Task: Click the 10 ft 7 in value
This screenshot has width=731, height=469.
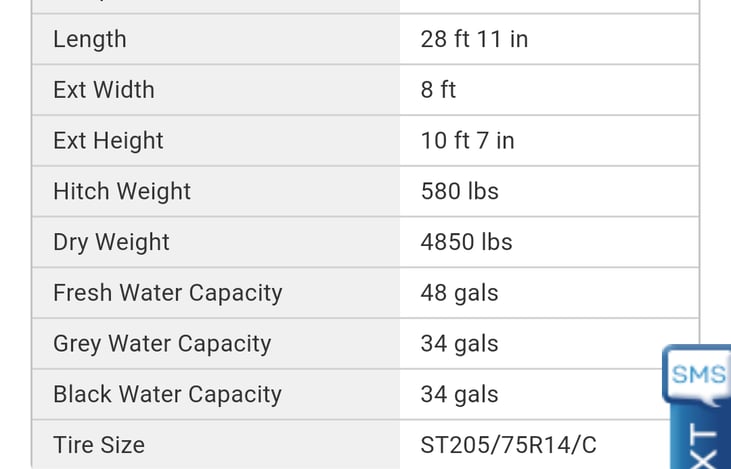Action: 467,140
